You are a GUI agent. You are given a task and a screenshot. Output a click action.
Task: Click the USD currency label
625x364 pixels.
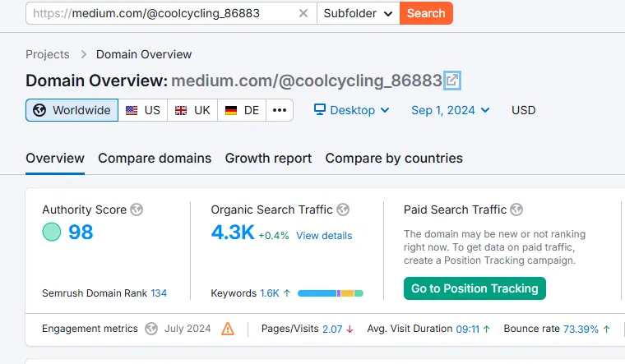523,110
